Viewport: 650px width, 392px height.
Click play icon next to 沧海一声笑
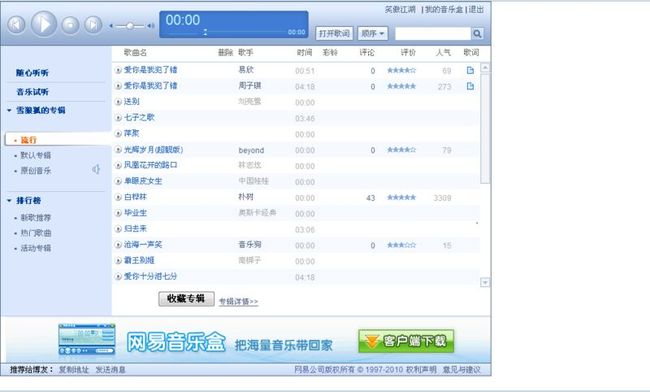(x=118, y=245)
